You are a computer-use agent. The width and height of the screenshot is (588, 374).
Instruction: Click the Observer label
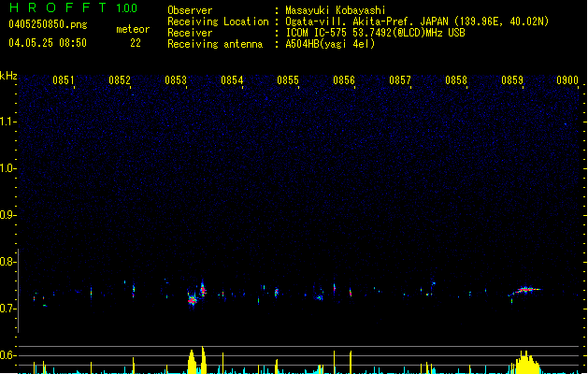[190, 10]
